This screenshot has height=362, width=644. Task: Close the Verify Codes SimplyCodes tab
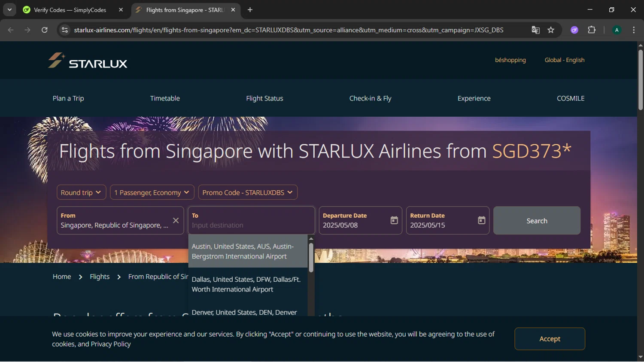tap(121, 10)
